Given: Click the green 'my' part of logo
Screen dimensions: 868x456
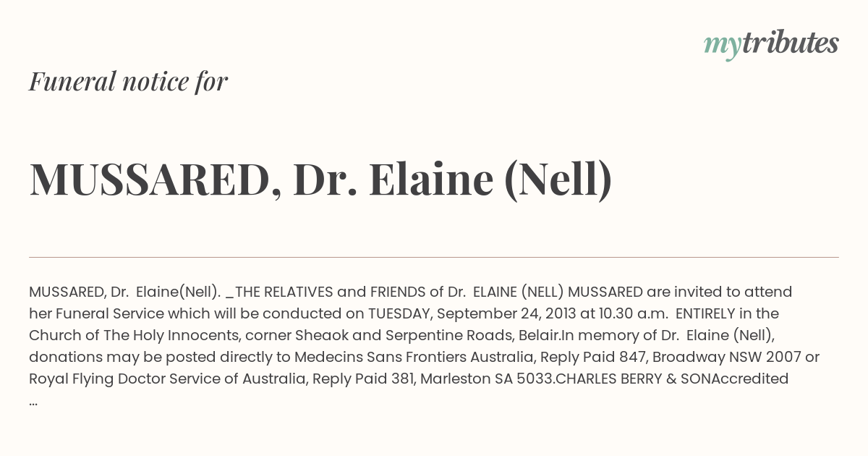Looking at the screenshot, I should 723,46.
